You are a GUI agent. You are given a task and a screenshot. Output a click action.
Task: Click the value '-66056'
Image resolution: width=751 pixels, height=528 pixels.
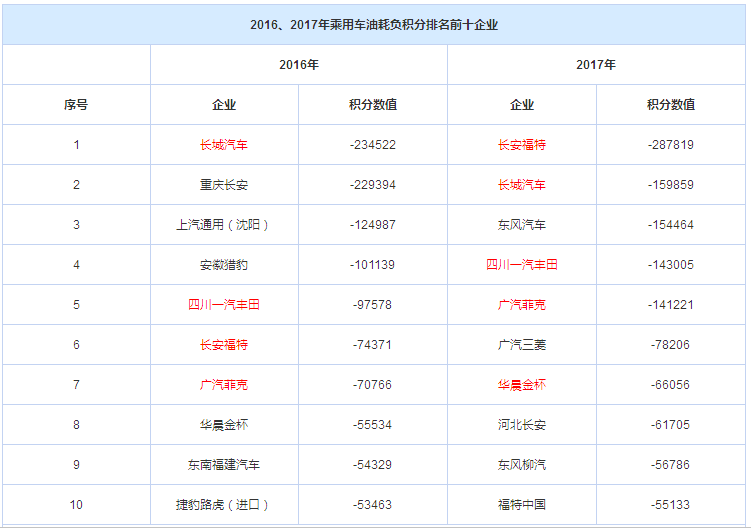point(671,385)
